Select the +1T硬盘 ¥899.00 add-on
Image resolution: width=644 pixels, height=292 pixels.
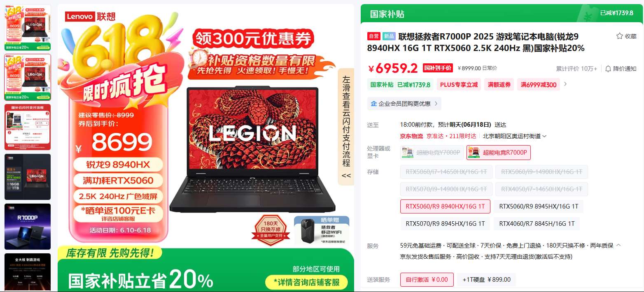click(486, 280)
